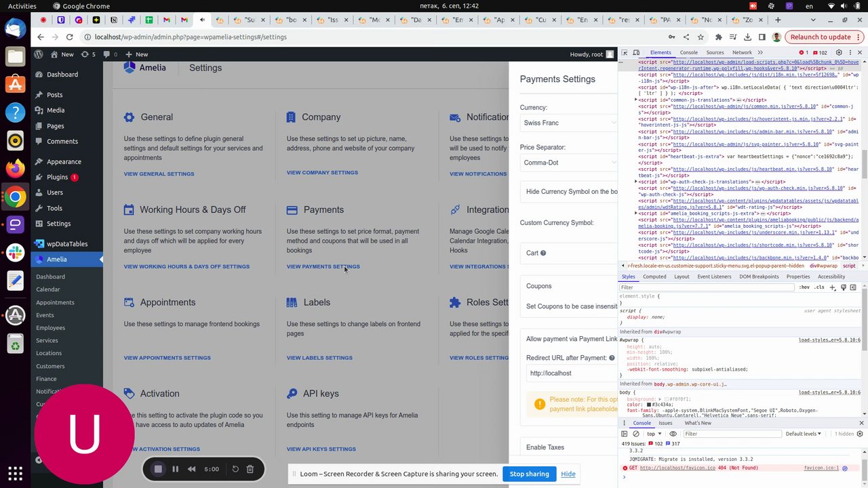Screen dimensions: 868x488
Task: Open the Computed styles tab
Action: pyautogui.click(x=654, y=277)
